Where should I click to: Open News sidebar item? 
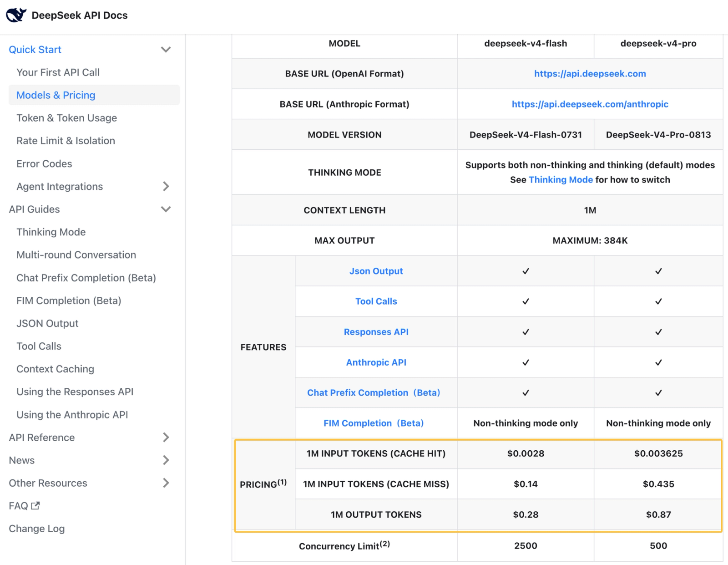(21, 460)
